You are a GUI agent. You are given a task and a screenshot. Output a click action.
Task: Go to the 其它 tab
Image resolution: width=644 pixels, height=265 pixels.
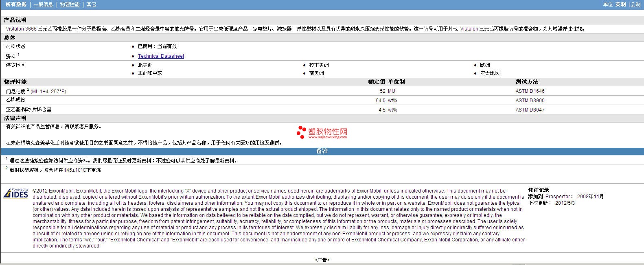coord(92,4)
